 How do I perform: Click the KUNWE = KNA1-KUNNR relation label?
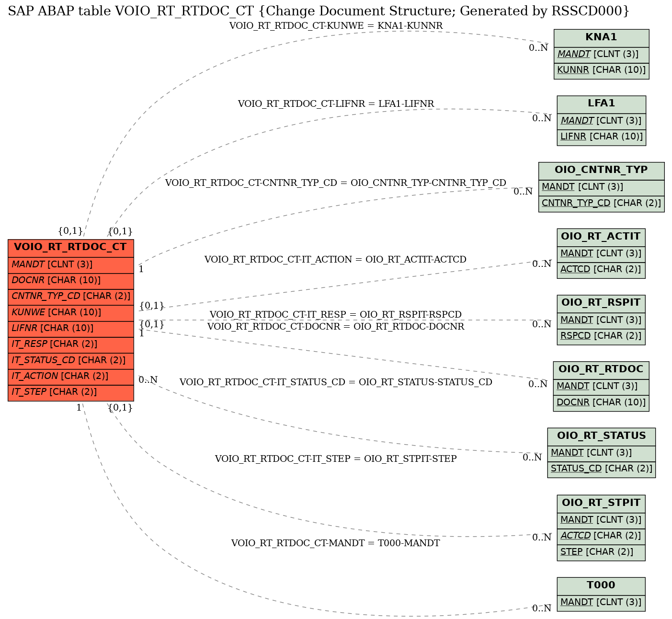[336, 25]
